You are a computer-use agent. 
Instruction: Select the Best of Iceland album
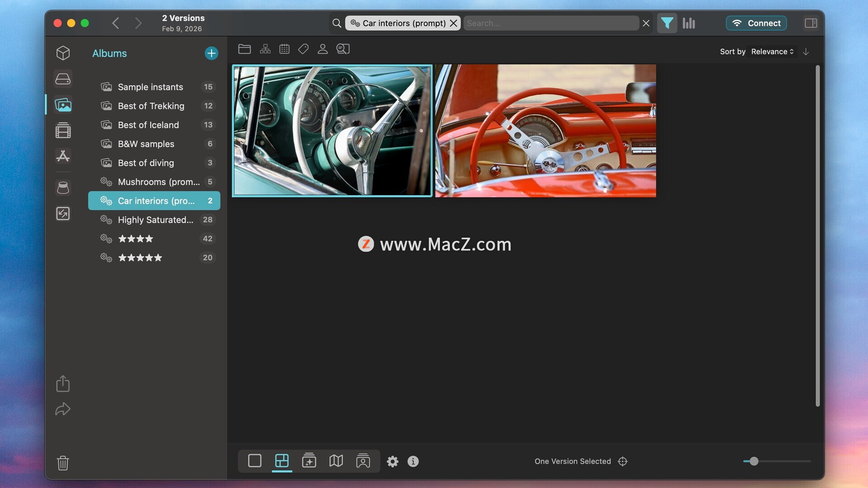coord(148,125)
